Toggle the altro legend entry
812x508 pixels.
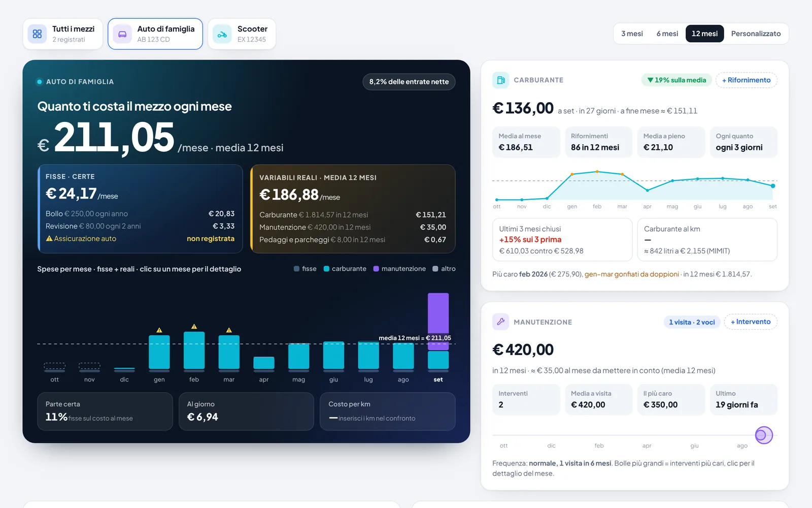pos(444,269)
